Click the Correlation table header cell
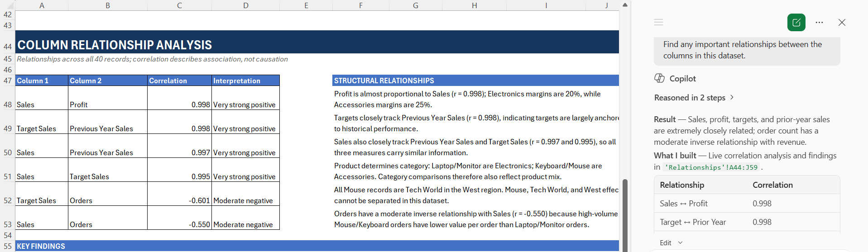Screen dimensions: 868x252 point(179,81)
